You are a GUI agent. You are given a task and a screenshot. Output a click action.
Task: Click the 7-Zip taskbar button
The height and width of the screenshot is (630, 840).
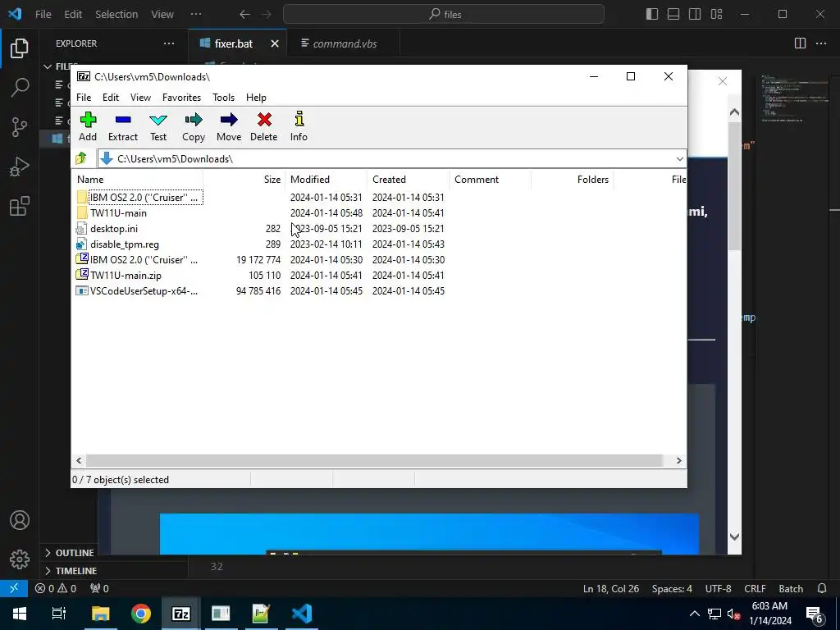click(181, 614)
